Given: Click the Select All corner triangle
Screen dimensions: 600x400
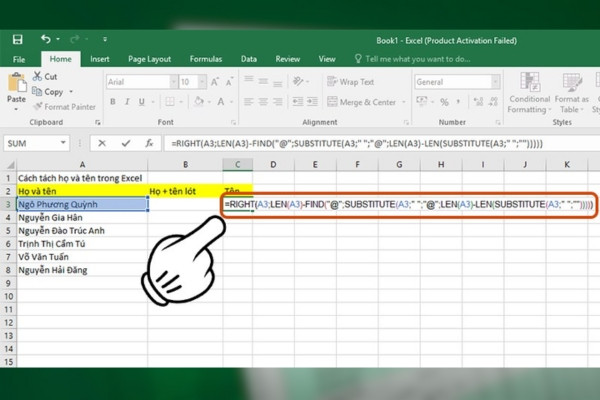Looking at the screenshot, I should tap(10, 165).
